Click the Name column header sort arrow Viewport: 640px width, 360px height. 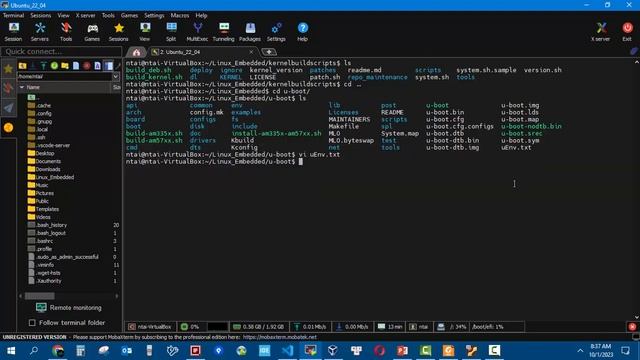coord(22,87)
